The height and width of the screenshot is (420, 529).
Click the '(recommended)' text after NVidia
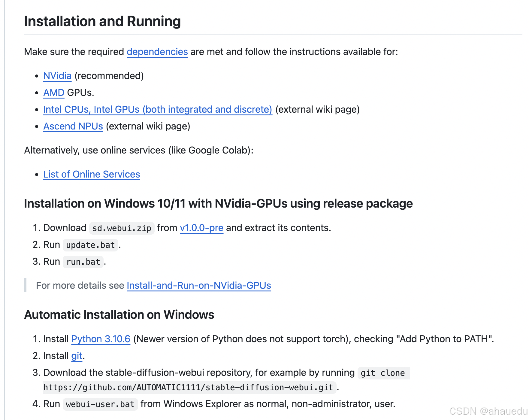[109, 76]
